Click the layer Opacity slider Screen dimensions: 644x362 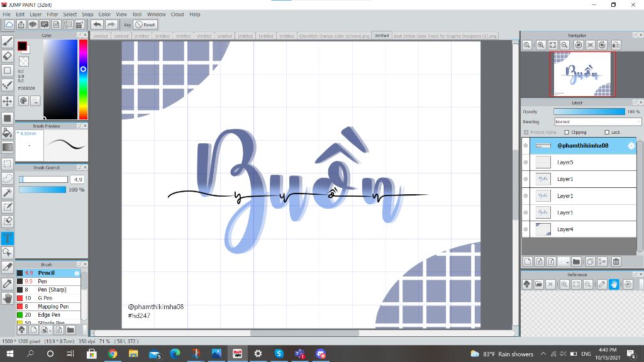[589, 112]
